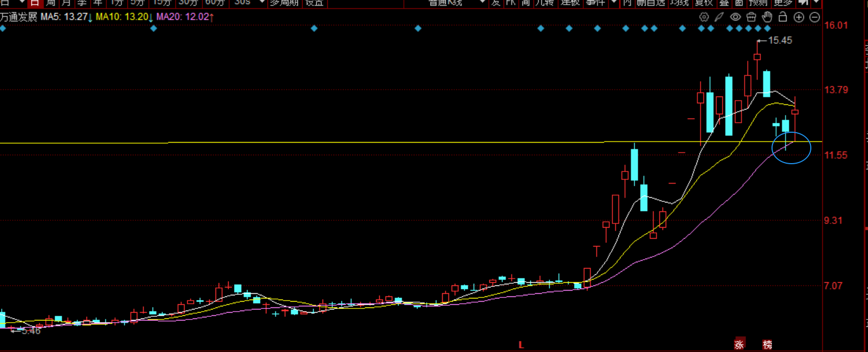This screenshot has height=352, width=868.
Task: Open the 设置 settings button
Action: [x=315, y=3]
